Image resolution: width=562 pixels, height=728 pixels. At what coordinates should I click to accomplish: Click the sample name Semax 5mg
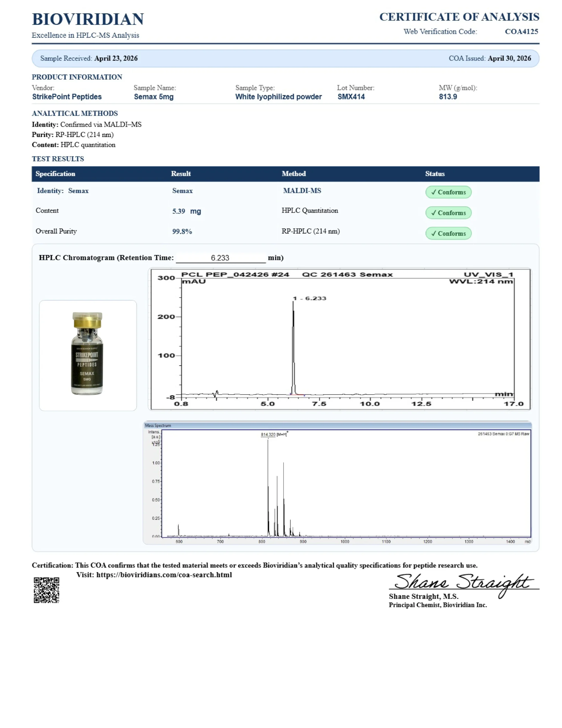pyautogui.click(x=154, y=97)
